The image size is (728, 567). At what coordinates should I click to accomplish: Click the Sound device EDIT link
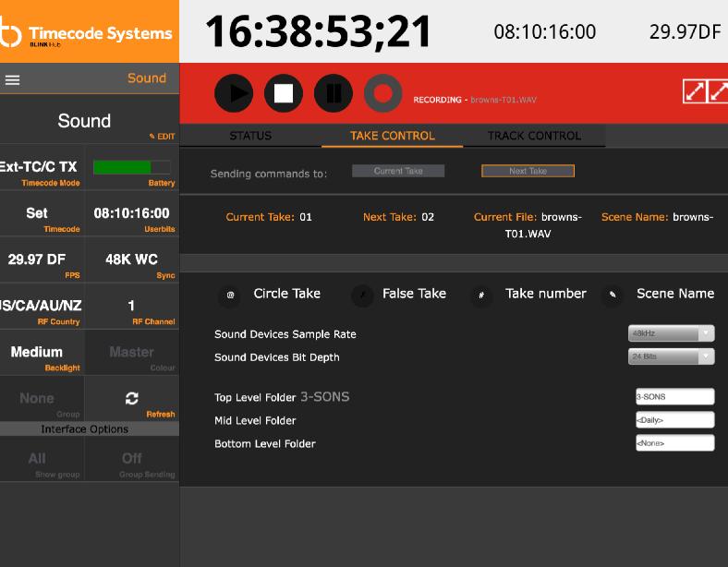pyautogui.click(x=163, y=137)
